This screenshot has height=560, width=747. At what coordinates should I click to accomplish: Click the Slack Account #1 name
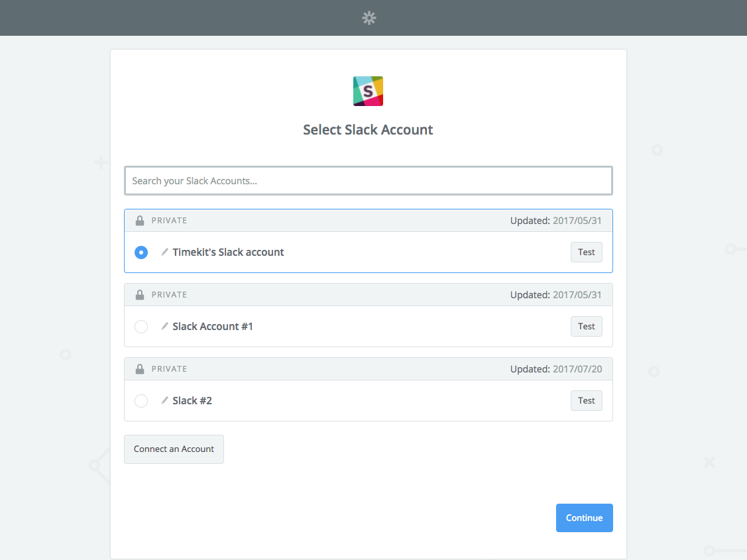(213, 327)
